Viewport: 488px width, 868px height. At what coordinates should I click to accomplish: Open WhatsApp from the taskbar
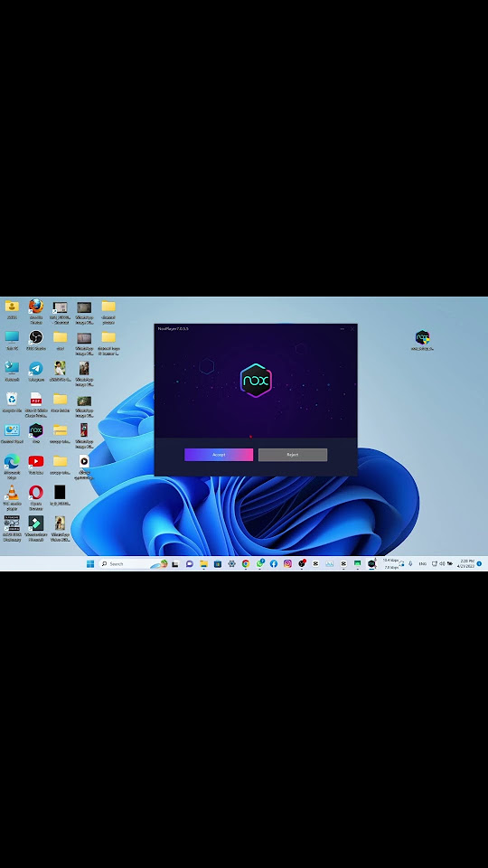[x=259, y=563]
